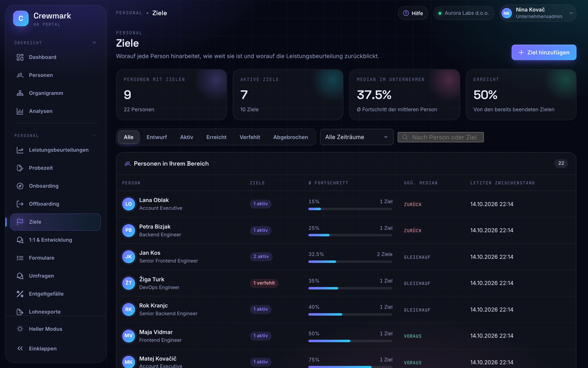588x368 pixels.
Task: Click Jan Kos's 2 aktiv badge
Action: click(261, 256)
